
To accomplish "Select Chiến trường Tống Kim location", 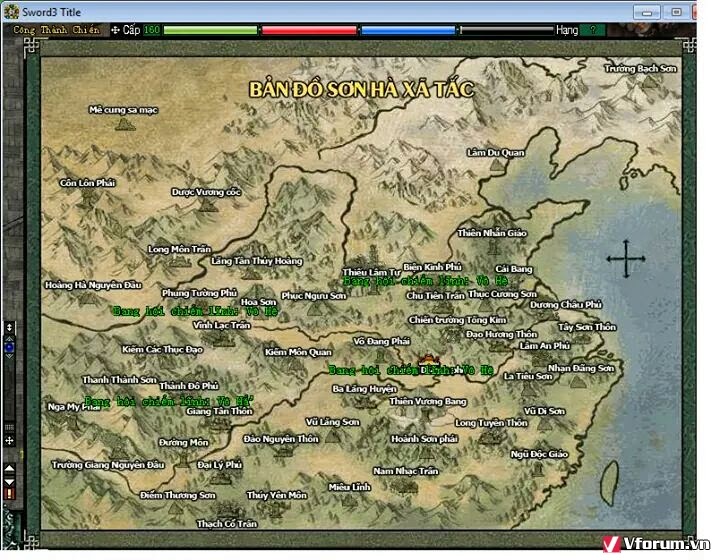I will [457, 319].
